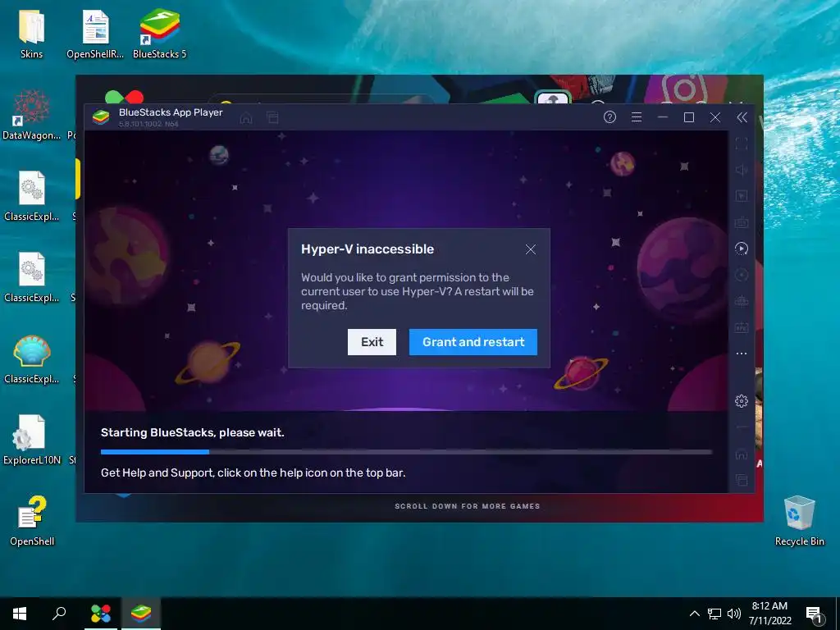Click the BlueStacks taskbar icon

click(141, 614)
